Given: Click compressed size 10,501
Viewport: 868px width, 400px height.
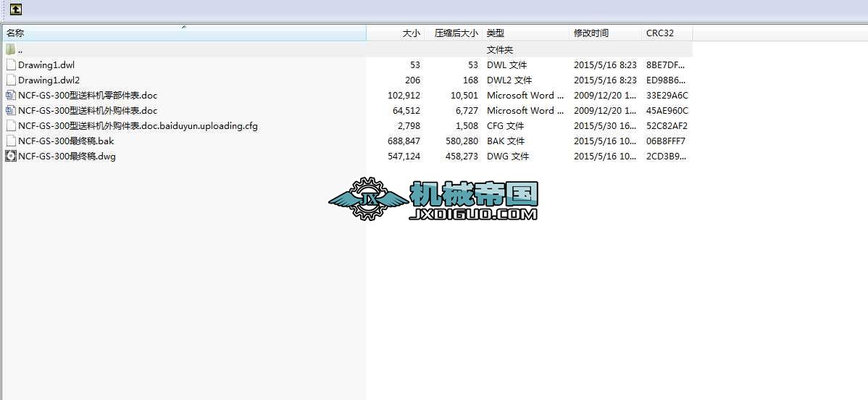Looking at the screenshot, I should 464,96.
